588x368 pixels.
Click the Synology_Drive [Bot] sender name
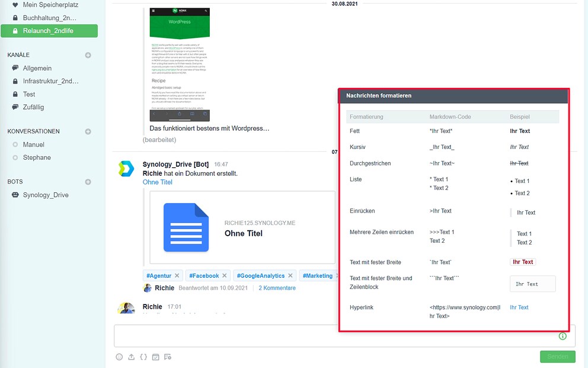click(x=175, y=164)
